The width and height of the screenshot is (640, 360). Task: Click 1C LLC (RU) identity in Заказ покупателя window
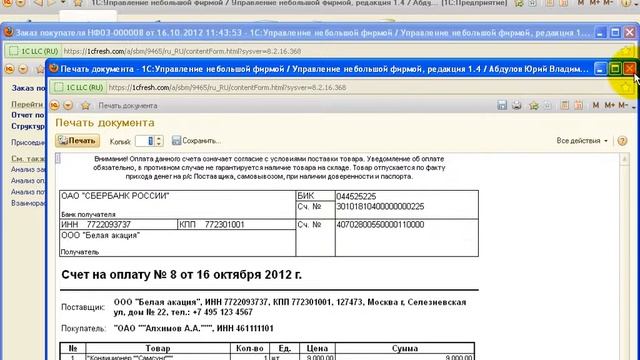pyautogui.click(x=34, y=51)
